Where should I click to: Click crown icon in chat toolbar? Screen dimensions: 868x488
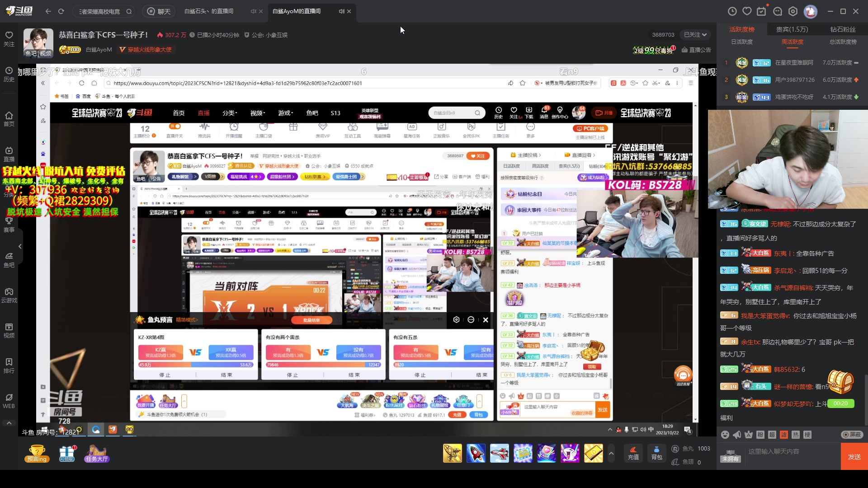pyautogui.click(x=749, y=435)
